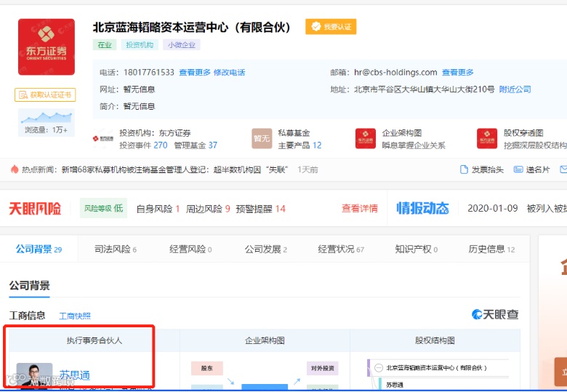Switch to the 司法风险 tab
The height and width of the screenshot is (392, 567).
point(116,249)
